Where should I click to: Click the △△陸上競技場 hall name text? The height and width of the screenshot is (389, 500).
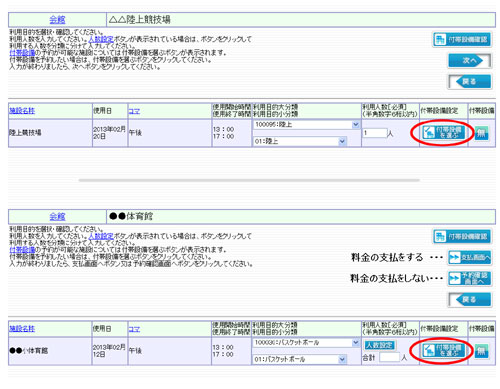point(140,20)
